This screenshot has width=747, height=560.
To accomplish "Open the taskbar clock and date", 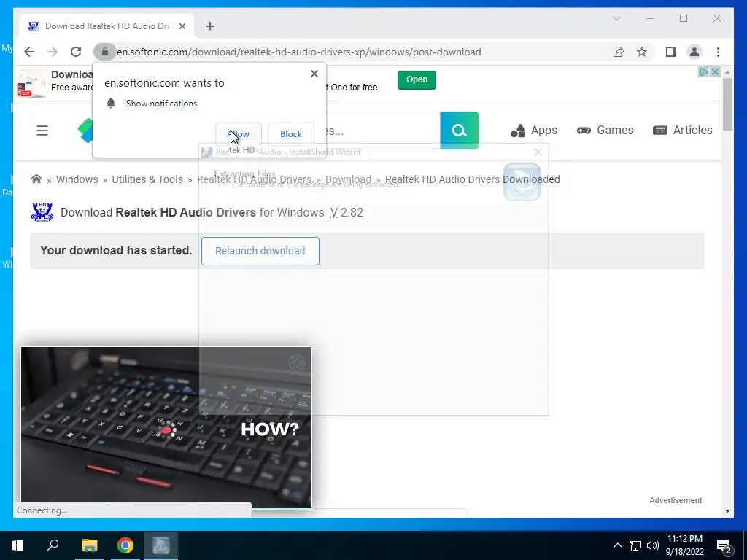I will (684, 545).
